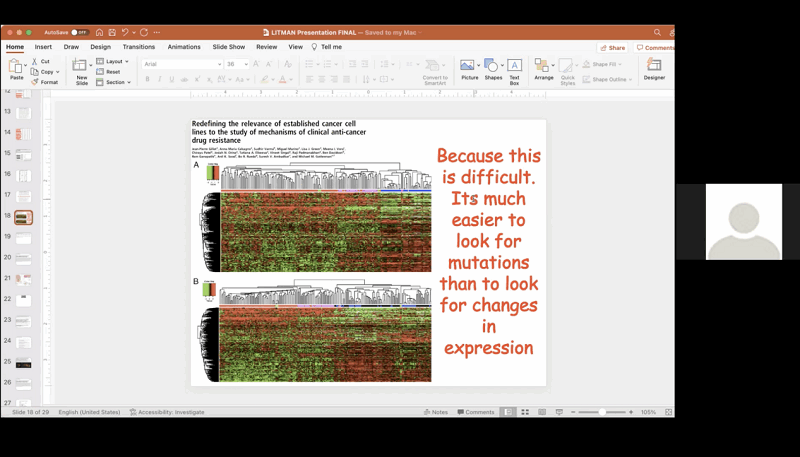Open the Shapes gallery
This screenshot has width=800, height=457.
click(493, 68)
